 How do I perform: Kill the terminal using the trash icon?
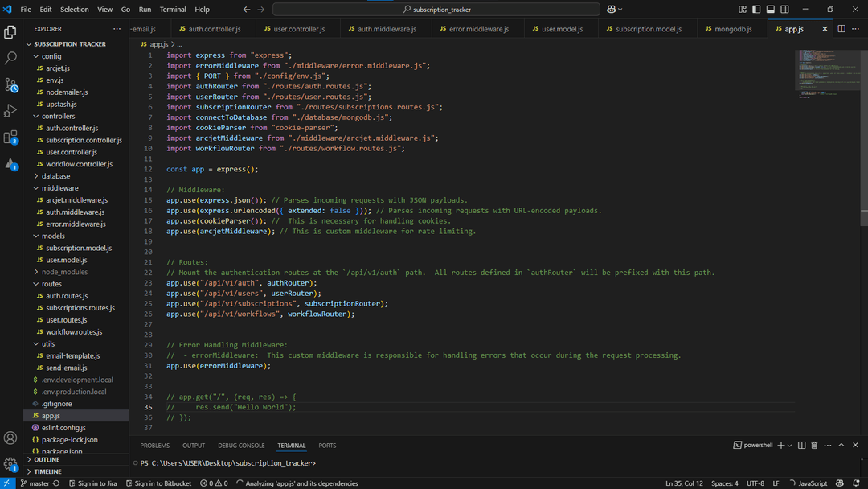(814, 445)
